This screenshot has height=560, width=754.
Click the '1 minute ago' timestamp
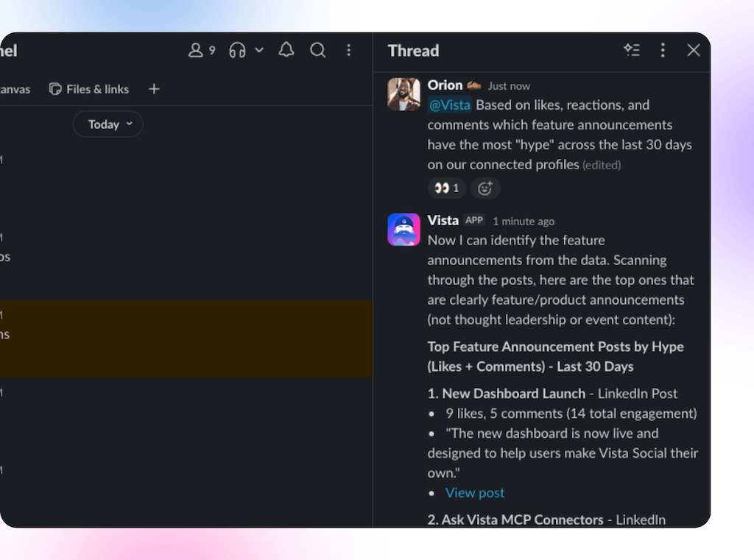point(524,221)
